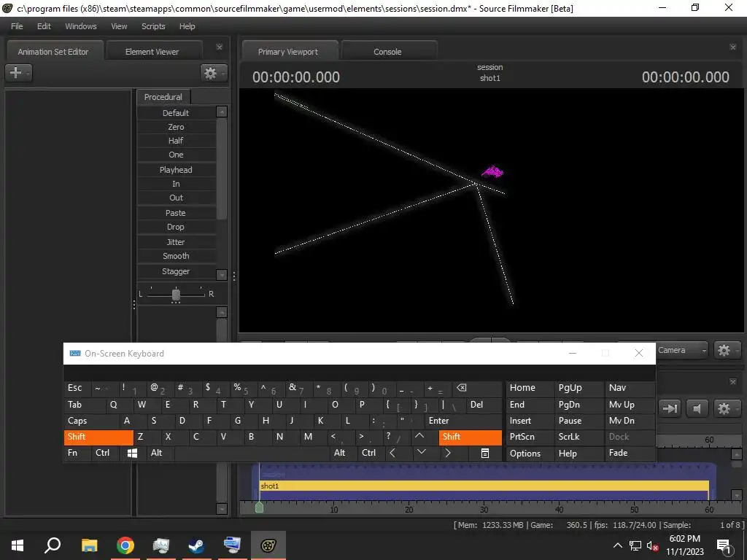Show hidden system tray icons

click(x=617, y=545)
